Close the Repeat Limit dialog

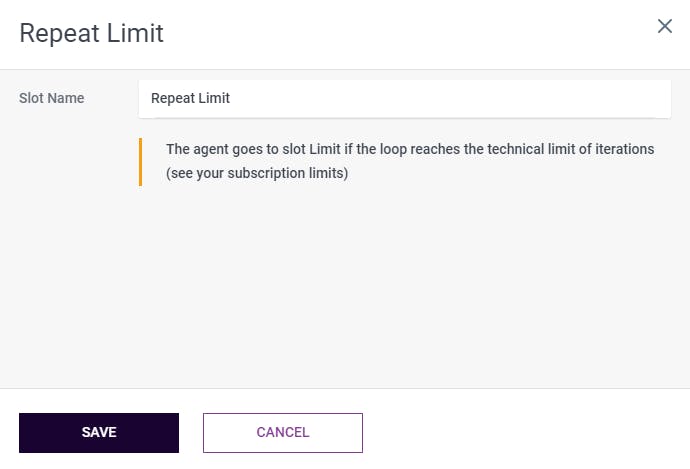(x=664, y=26)
